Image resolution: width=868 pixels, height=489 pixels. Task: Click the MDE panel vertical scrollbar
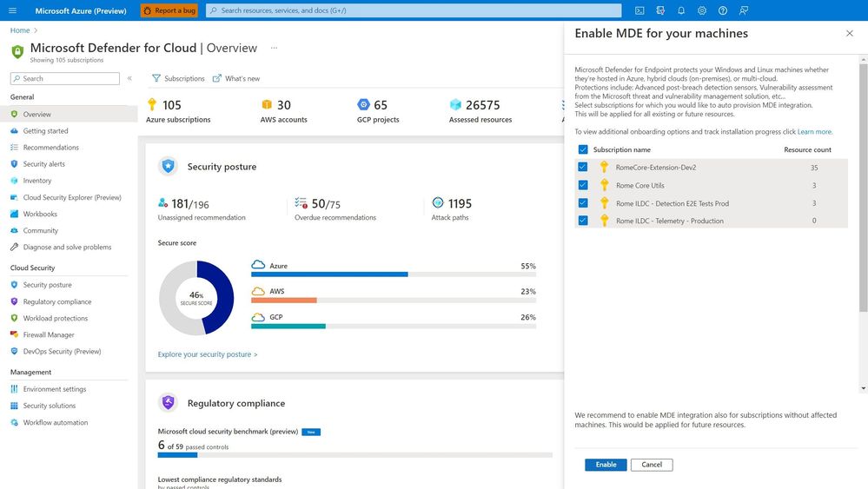863,188
